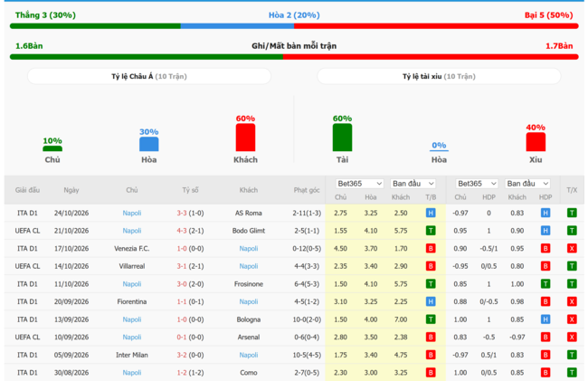Click the red 60% Khách bar in the Asian odds chart

(245, 138)
